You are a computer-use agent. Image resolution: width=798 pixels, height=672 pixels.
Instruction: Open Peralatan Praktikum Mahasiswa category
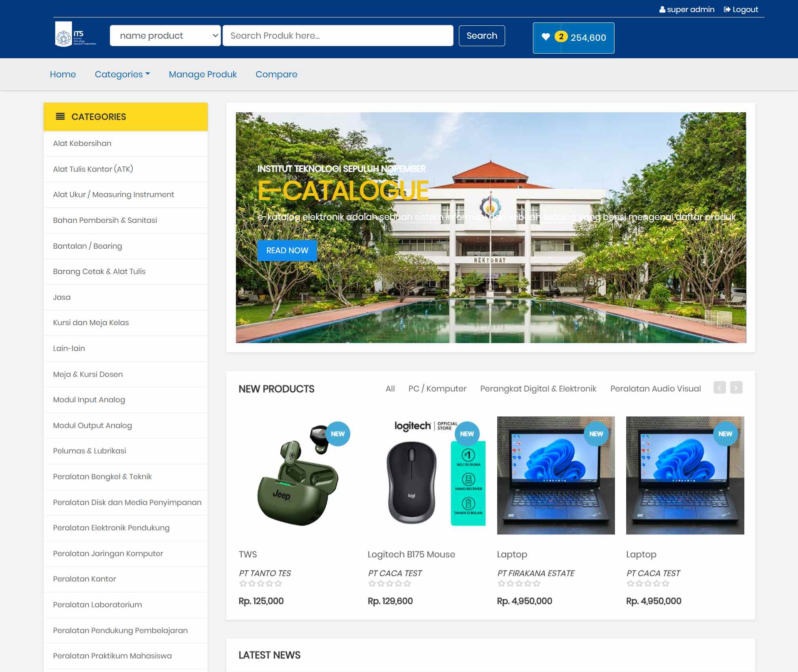tap(126, 656)
